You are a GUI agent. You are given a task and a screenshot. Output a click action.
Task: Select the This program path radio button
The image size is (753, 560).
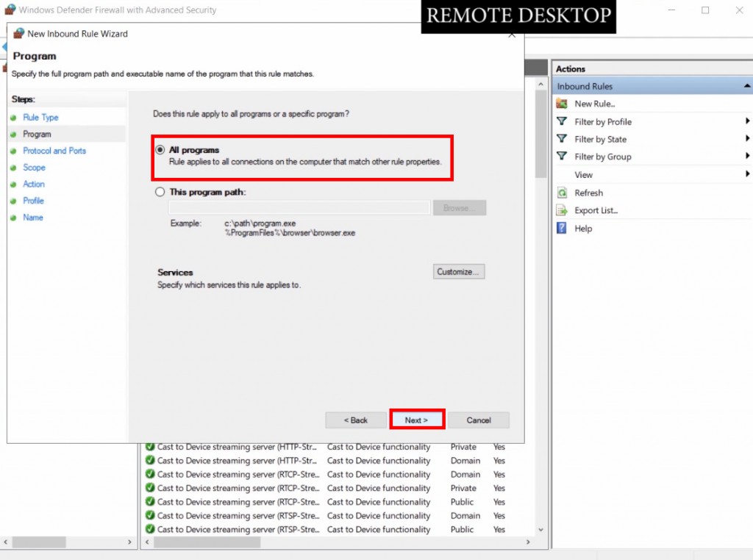160,192
